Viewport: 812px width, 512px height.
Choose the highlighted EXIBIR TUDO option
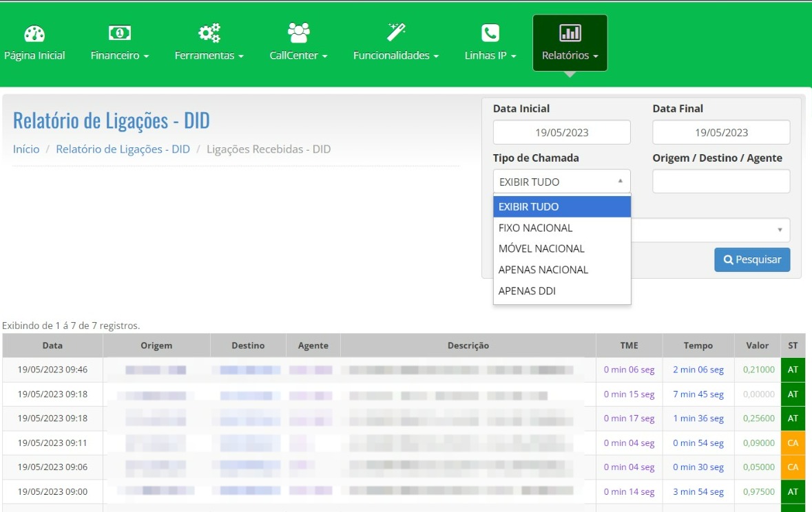point(528,206)
